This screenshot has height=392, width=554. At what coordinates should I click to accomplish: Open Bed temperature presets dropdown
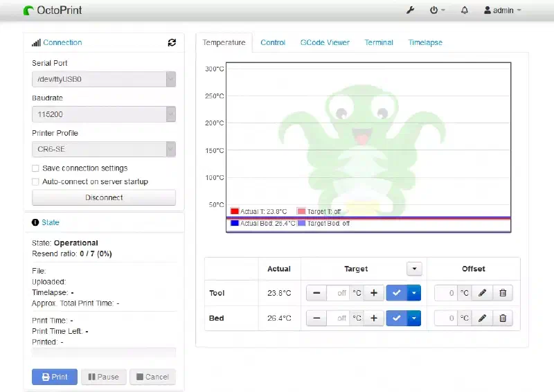click(414, 318)
